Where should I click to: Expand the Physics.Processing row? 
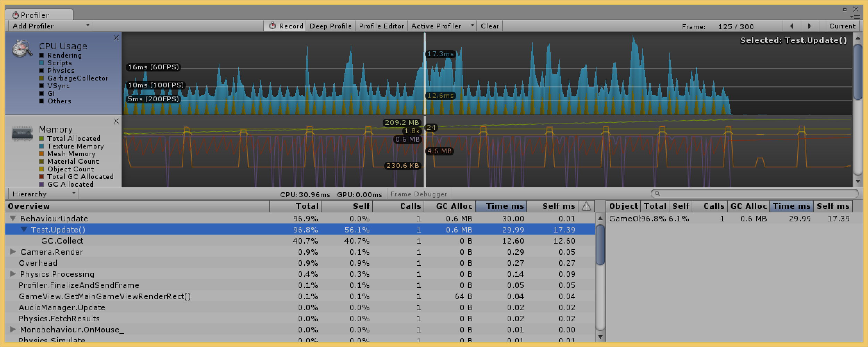pos(13,274)
